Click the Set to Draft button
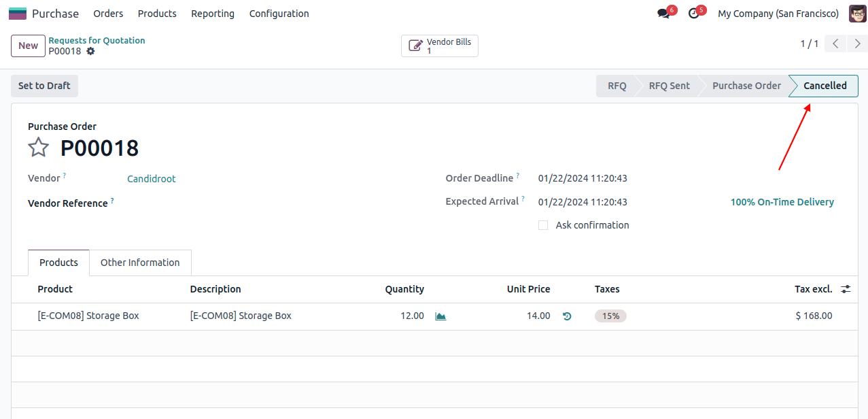 [44, 86]
